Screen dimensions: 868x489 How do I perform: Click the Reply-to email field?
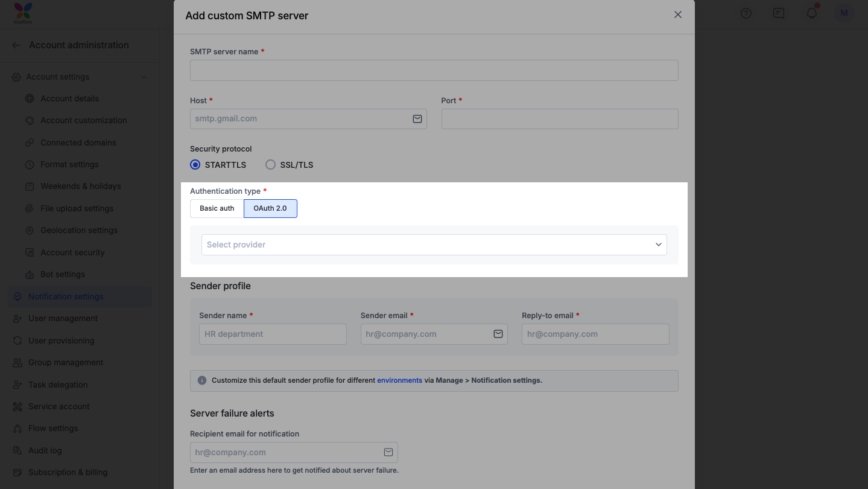[x=595, y=334]
